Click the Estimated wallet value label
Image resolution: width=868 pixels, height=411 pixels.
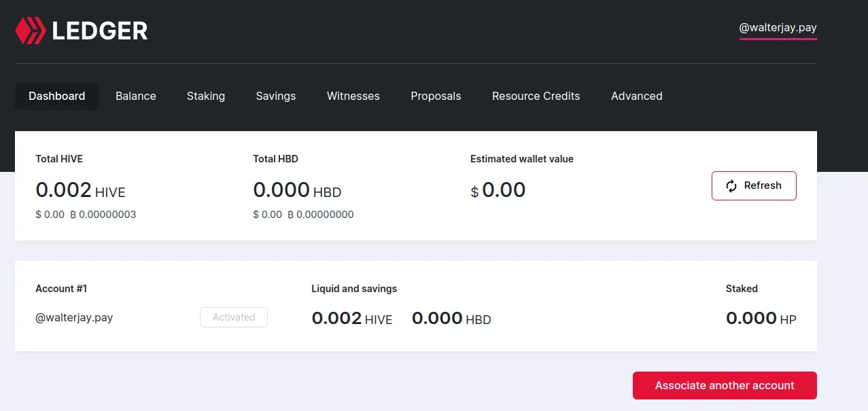[x=522, y=159]
